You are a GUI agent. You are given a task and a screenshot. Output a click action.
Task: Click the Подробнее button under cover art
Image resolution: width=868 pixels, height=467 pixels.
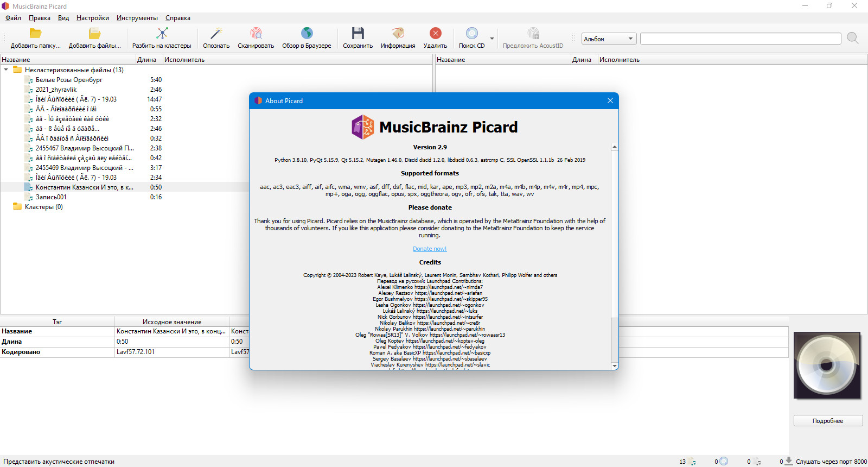(x=828, y=421)
